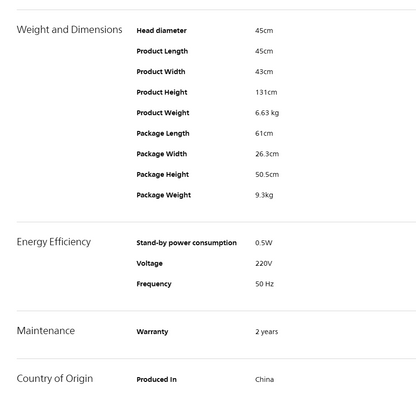Click the Package Length label
The image size is (416, 401).
[x=163, y=134]
